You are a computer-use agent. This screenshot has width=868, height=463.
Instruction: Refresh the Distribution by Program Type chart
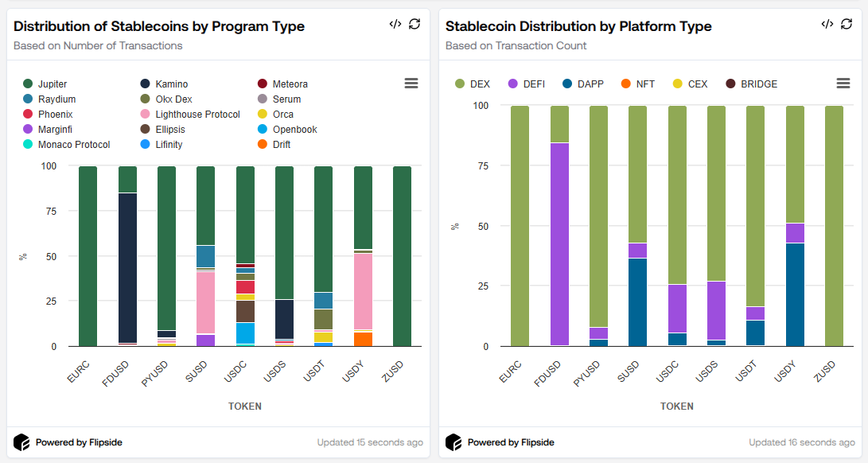pyautogui.click(x=415, y=24)
